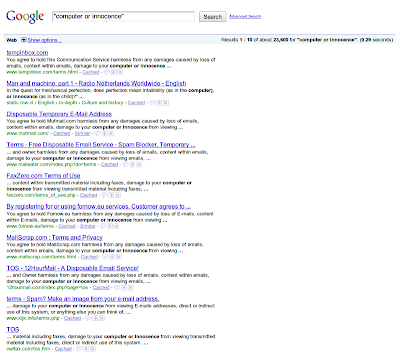The image size is (400, 360).
Task: Promote the MailScrap.com result
Action: pyautogui.click(x=112, y=257)
